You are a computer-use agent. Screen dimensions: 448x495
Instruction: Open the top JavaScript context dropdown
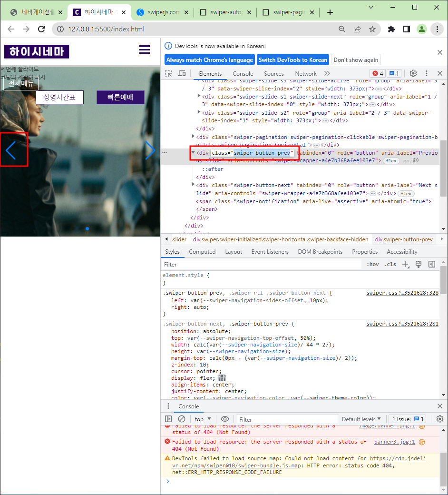(x=203, y=419)
